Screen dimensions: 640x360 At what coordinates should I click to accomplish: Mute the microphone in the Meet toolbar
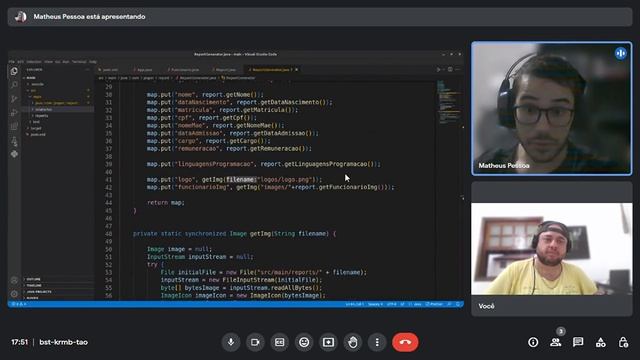coord(231,342)
